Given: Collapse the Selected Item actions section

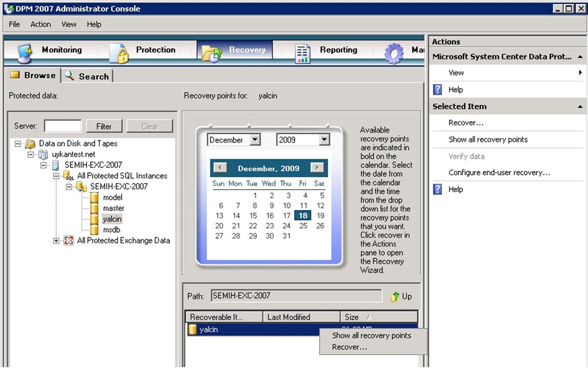Looking at the screenshot, I should (580, 107).
